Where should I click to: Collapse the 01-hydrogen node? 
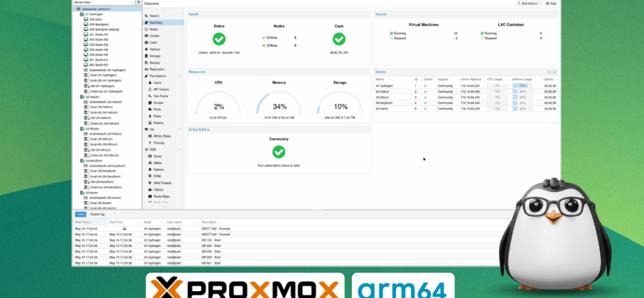[78, 14]
